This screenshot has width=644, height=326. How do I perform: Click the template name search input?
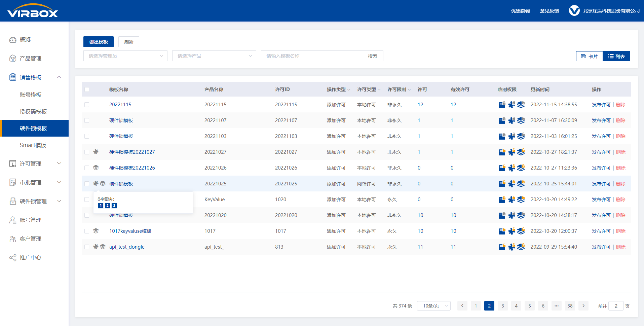311,56
